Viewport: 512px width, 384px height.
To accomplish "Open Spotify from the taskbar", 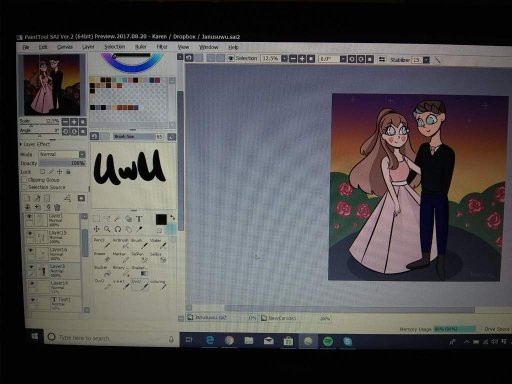I will [x=328, y=341].
